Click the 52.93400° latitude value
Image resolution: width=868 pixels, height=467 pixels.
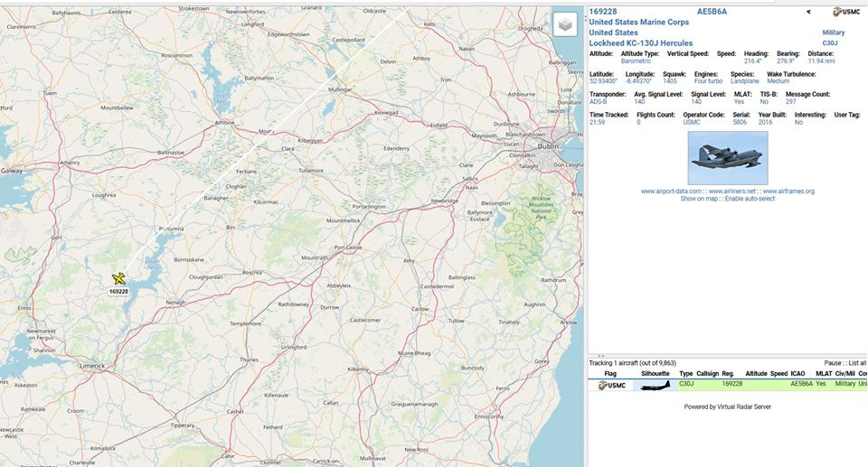603,81
